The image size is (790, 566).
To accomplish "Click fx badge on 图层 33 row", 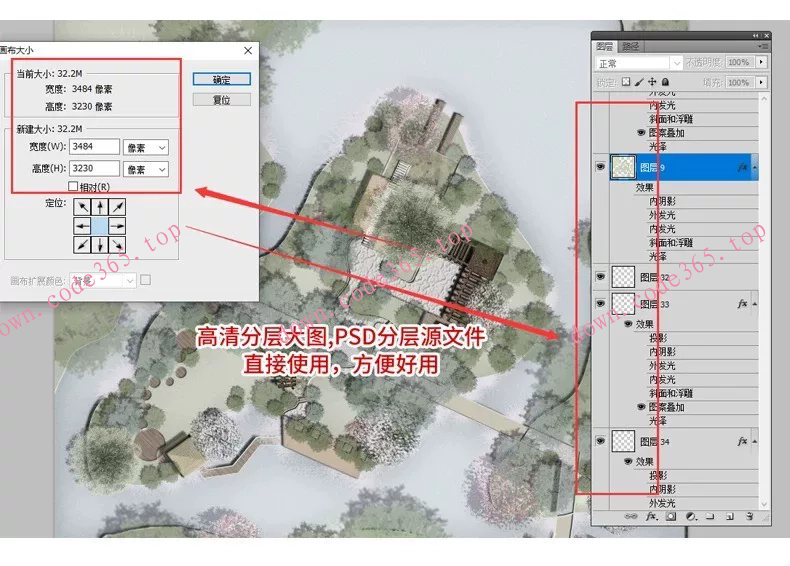I will point(742,304).
